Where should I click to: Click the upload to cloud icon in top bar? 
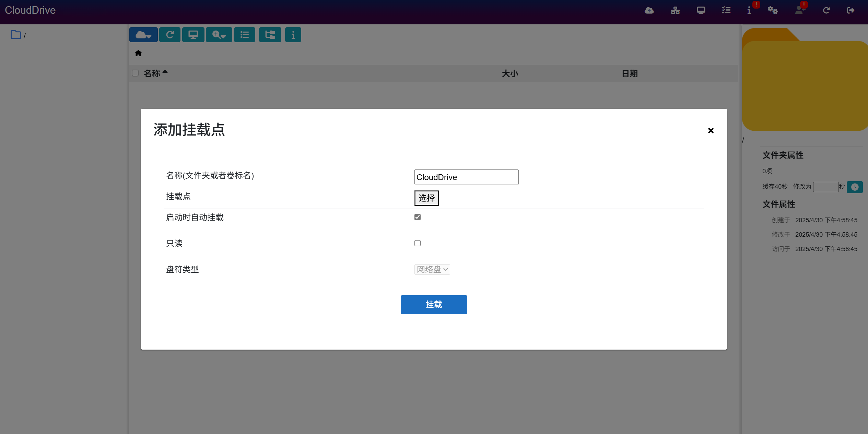[649, 10]
